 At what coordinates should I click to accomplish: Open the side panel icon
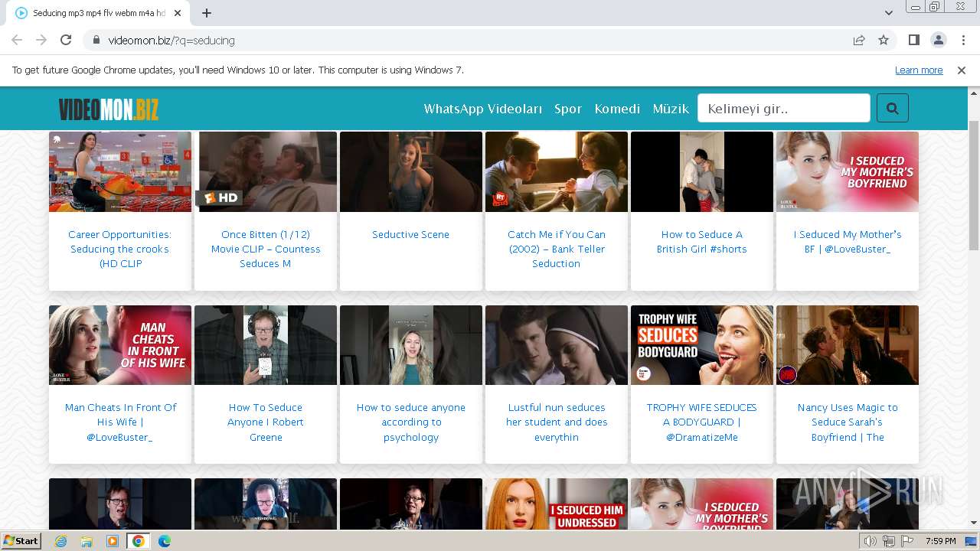[913, 40]
